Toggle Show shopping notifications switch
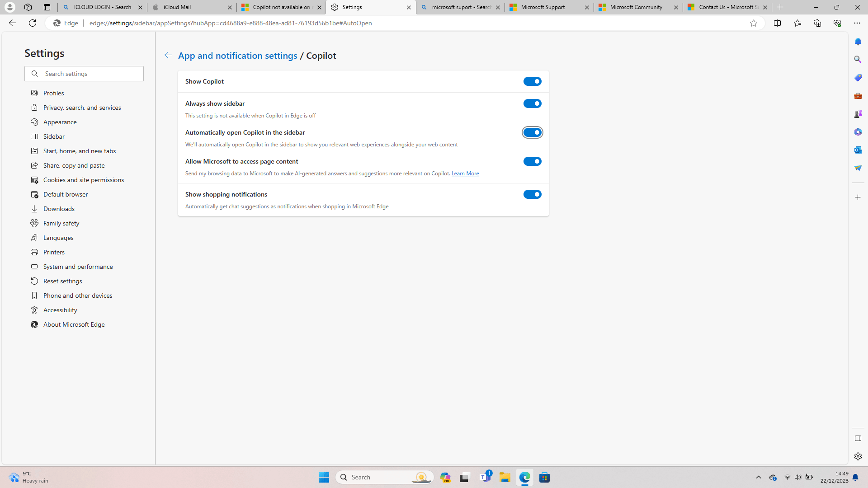 532,194
